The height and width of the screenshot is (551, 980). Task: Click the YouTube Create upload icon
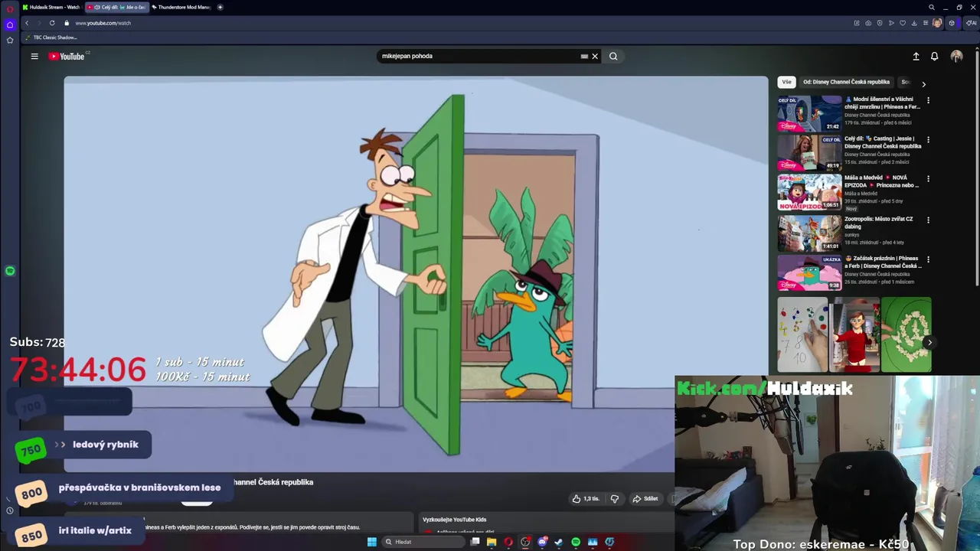916,56
